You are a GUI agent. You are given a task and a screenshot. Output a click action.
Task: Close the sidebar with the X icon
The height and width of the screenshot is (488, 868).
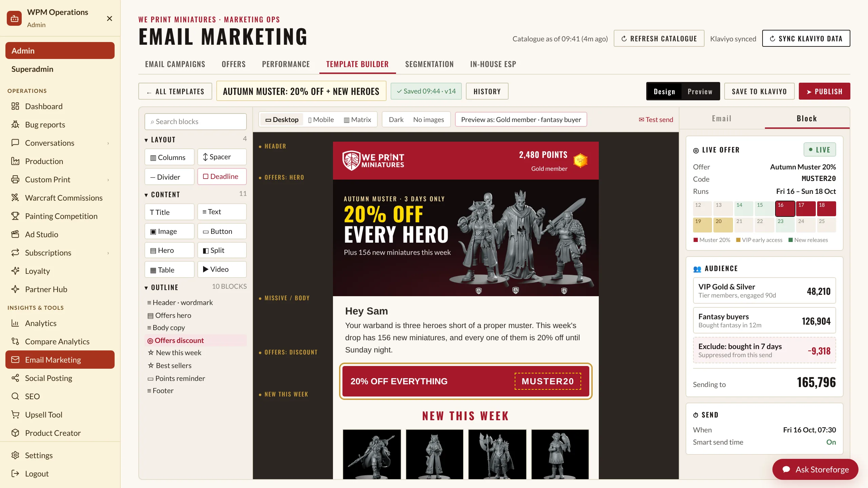[110, 18]
